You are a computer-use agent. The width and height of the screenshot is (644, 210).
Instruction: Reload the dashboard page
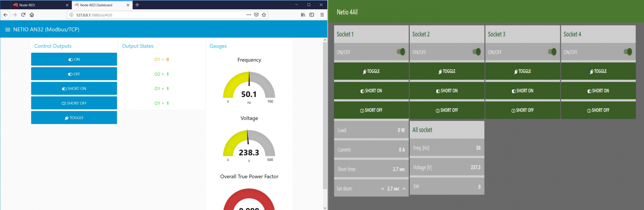(23, 15)
